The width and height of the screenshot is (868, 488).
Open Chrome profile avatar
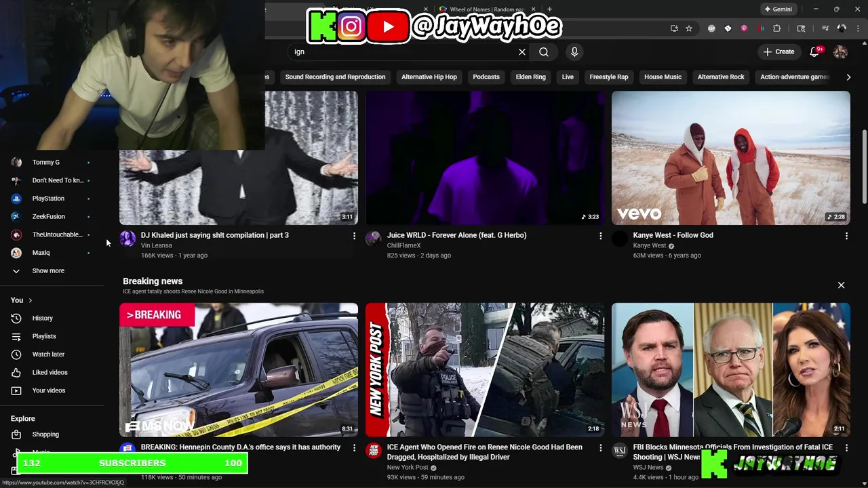click(x=842, y=28)
